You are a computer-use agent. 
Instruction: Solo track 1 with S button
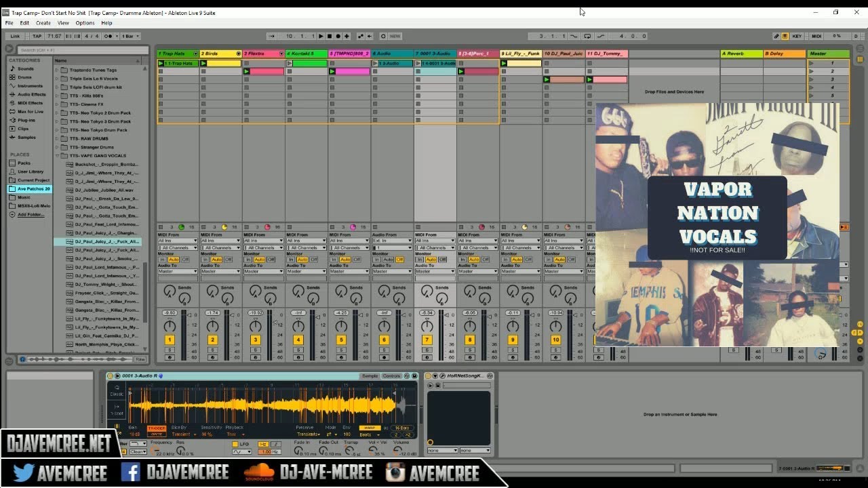click(170, 350)
